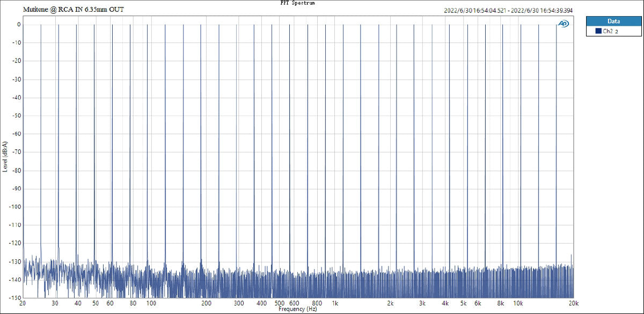Viewport: 644px width, 314px height.
Task: Click the Frequency (Hz) axis label
Action: [x=298, y=310]
